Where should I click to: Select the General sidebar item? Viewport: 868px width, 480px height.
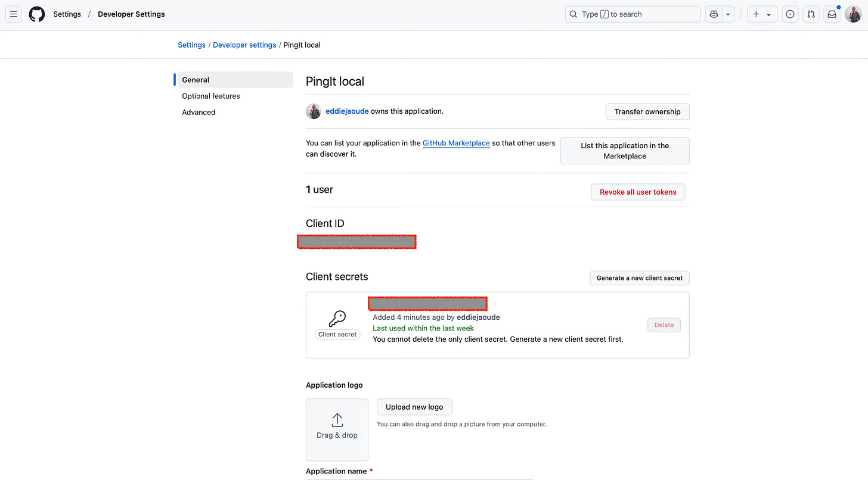pos(235,80)
